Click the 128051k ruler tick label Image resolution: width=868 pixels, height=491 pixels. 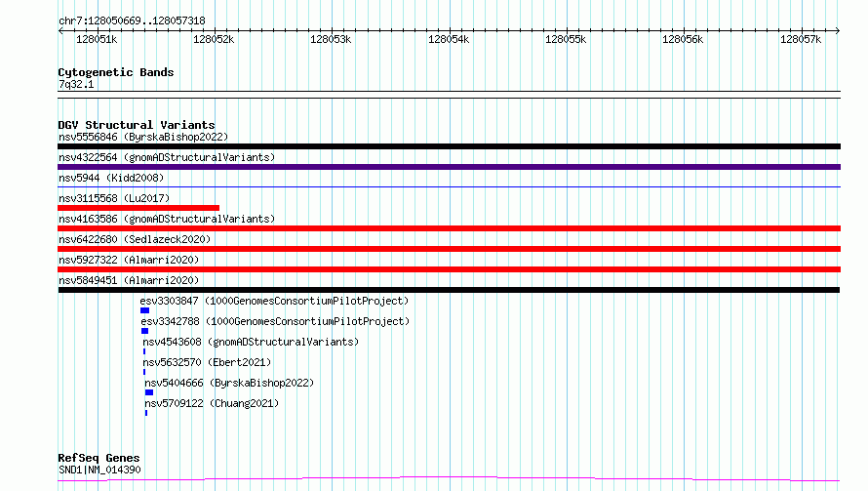click(97, 39)
